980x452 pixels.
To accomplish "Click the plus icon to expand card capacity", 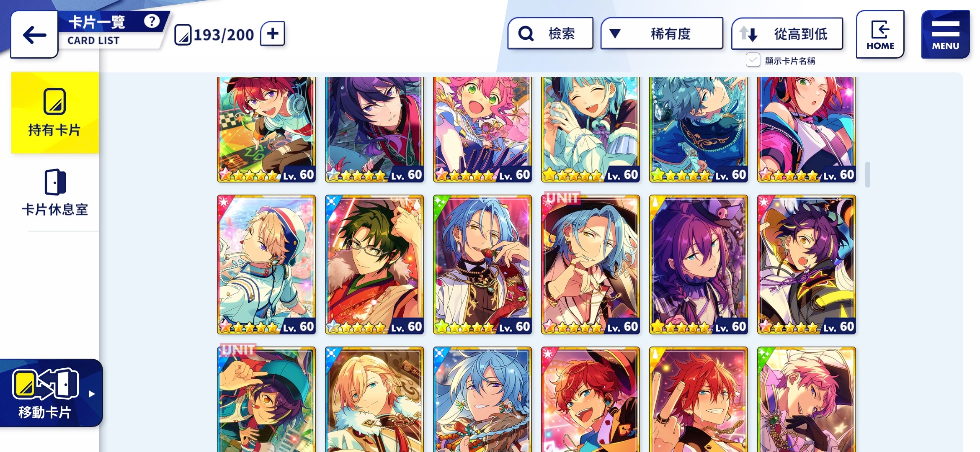I will coord(273,33).
